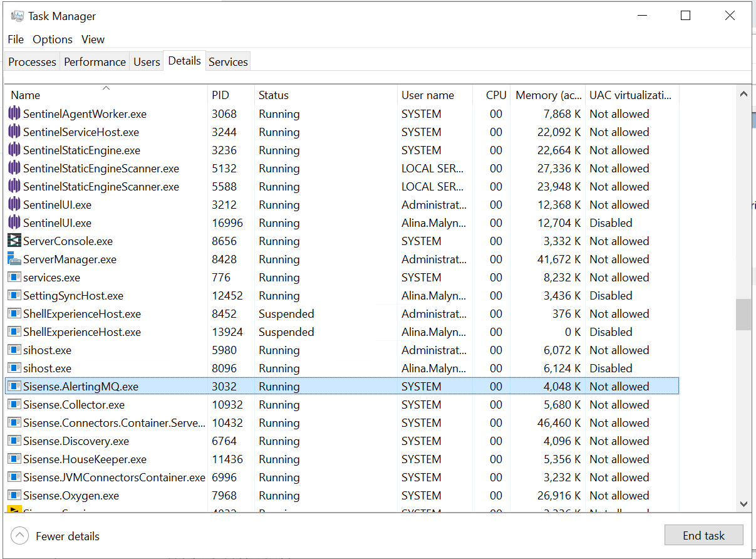Click the 0 K memory value
The height and width of the screenshot is (559, 756).
point(572,332)
